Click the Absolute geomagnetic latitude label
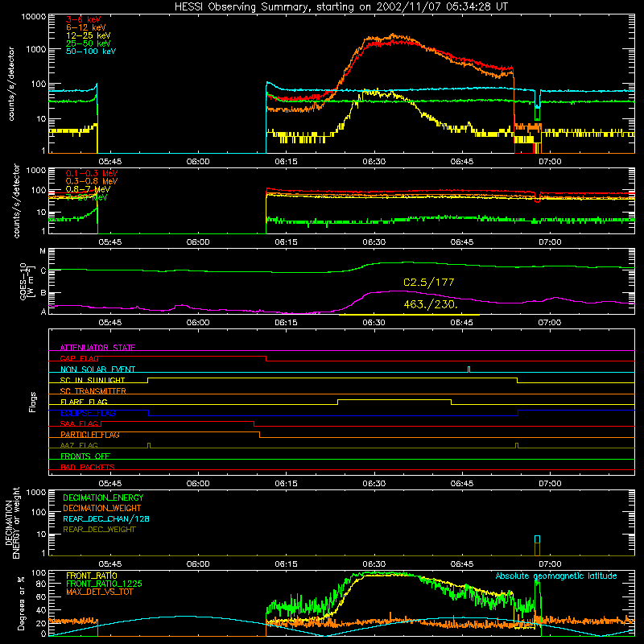The image size is (644, 644). [x=556, y=576]
